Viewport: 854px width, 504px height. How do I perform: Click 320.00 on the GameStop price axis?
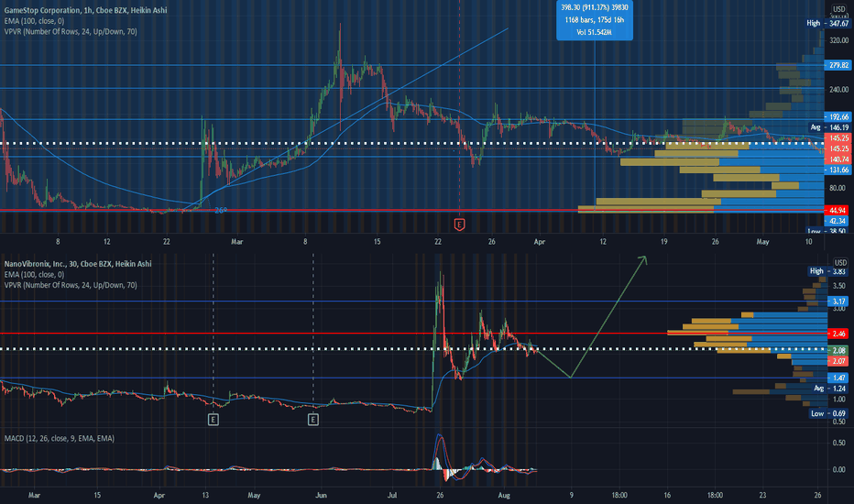(x=838, y=40)
